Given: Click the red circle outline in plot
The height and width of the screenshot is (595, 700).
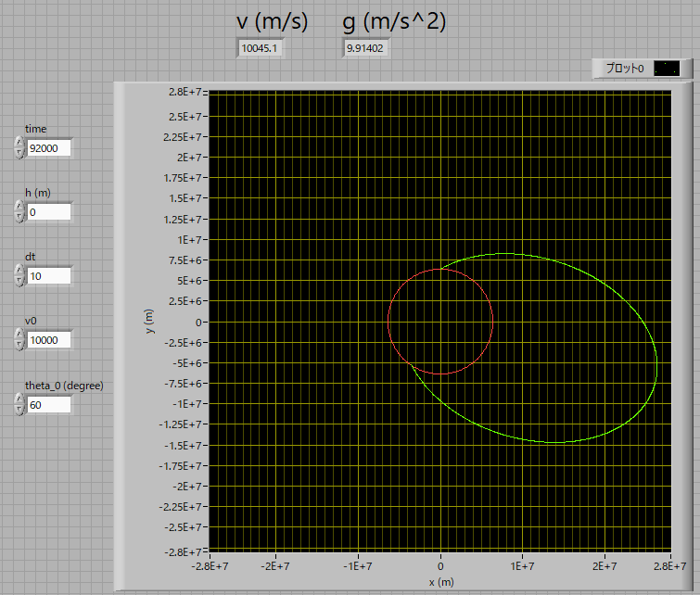Looking at the screenshot, I should tap(493, 322).
